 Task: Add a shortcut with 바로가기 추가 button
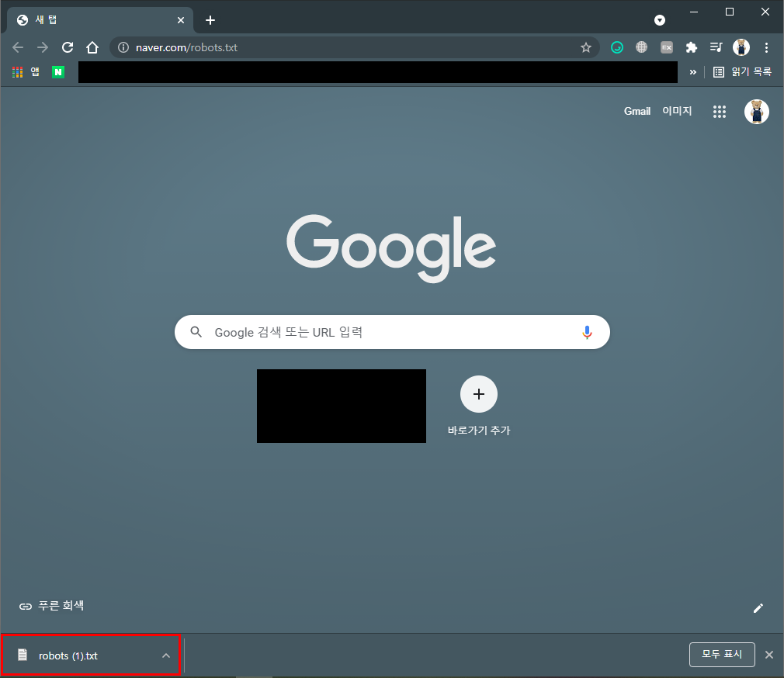[478, 406]
